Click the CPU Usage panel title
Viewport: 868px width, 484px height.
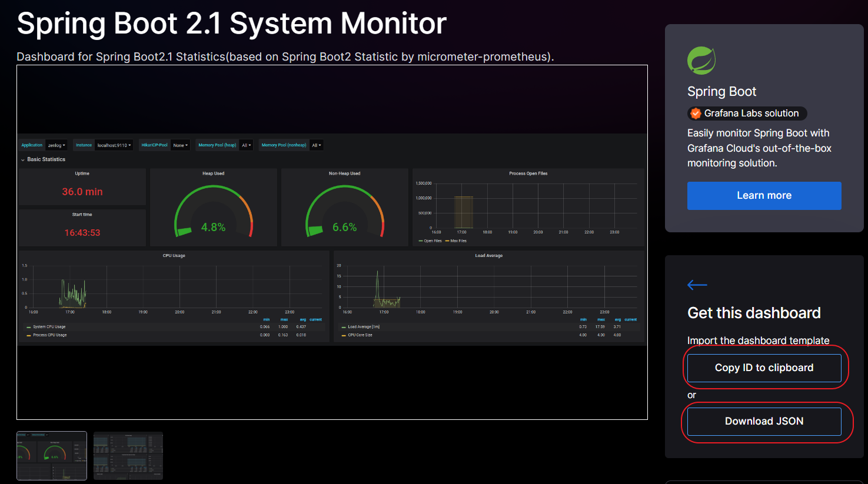(174, 256)
